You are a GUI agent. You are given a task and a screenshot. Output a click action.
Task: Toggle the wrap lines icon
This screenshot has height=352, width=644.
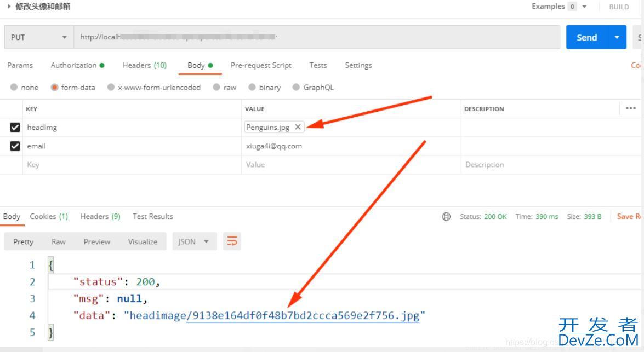232,241
